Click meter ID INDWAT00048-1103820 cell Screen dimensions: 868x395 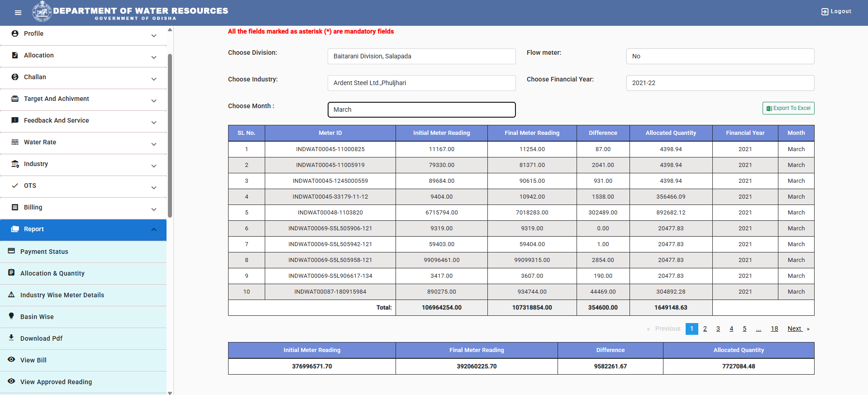point(330,213)
